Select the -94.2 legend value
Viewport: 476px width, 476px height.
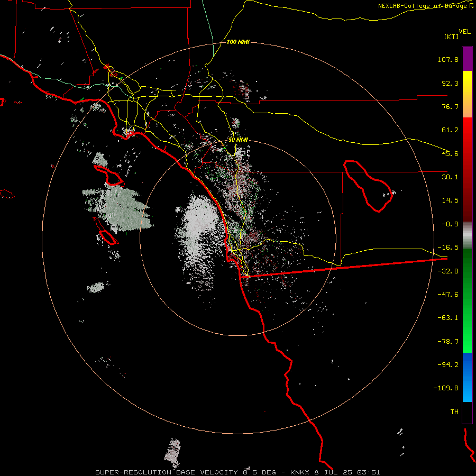(x=448, y=364)
